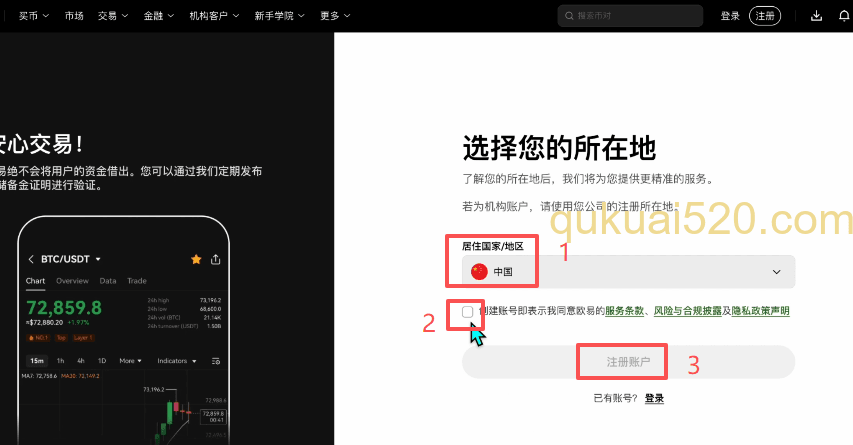Select the 4h timeframe

coord(81,361)
